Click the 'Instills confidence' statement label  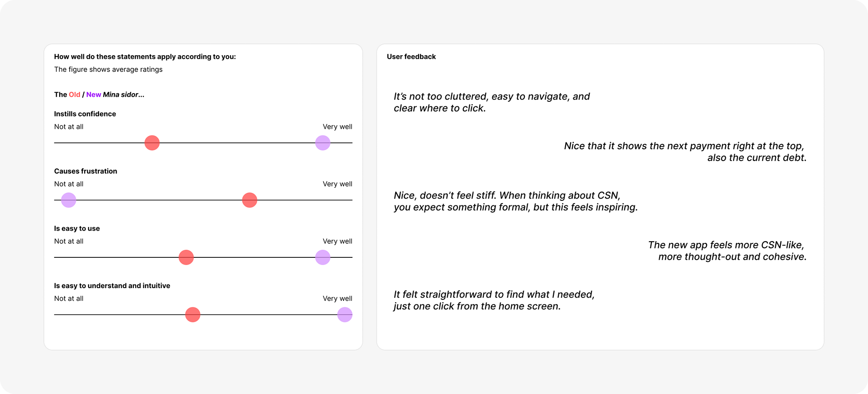click(85, 114)
